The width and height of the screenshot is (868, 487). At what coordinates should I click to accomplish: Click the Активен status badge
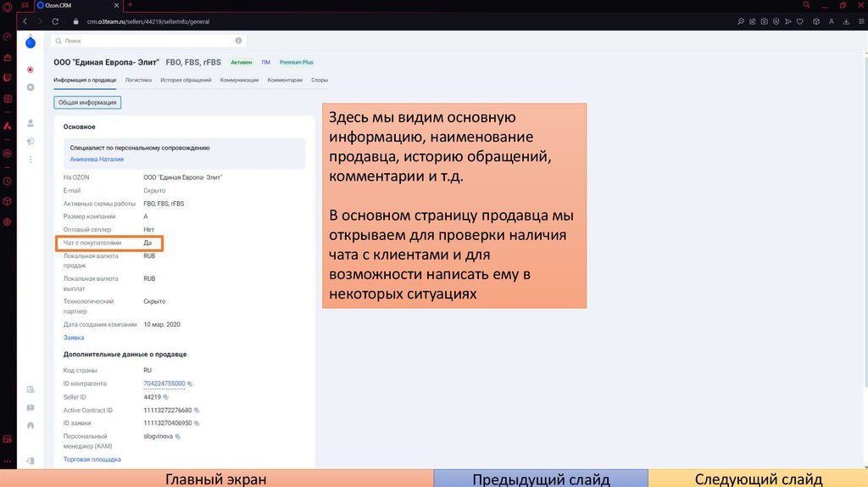242,62
